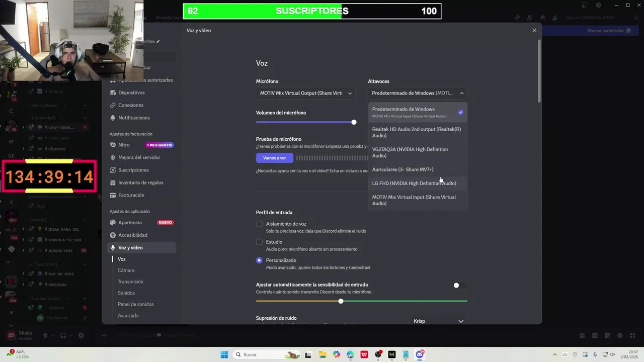Open File Explorer from the taskbar
644x362 pixels.
coord(323,354)
